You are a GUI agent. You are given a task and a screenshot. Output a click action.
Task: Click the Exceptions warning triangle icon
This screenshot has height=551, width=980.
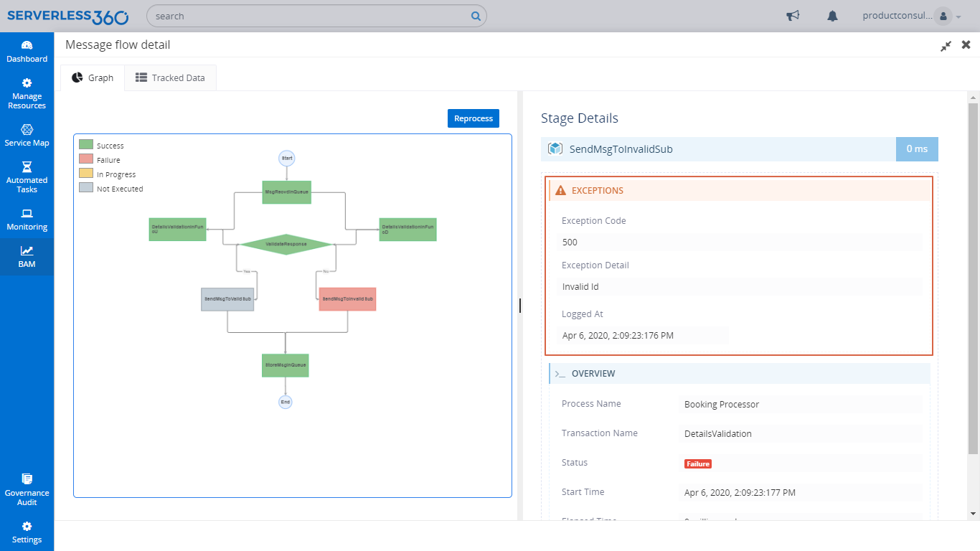pos(561,191)
